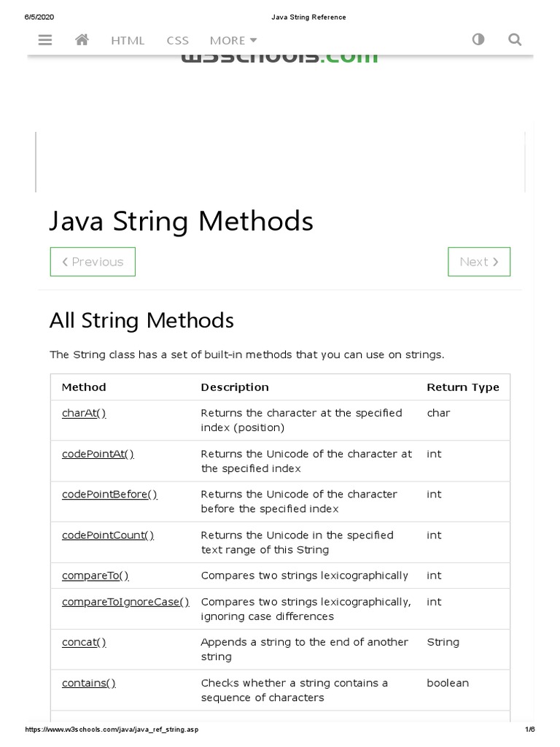The height and width of the screenshot is (747, 560).
Task: Follow the contains() method link
Action: coord(88,683)
